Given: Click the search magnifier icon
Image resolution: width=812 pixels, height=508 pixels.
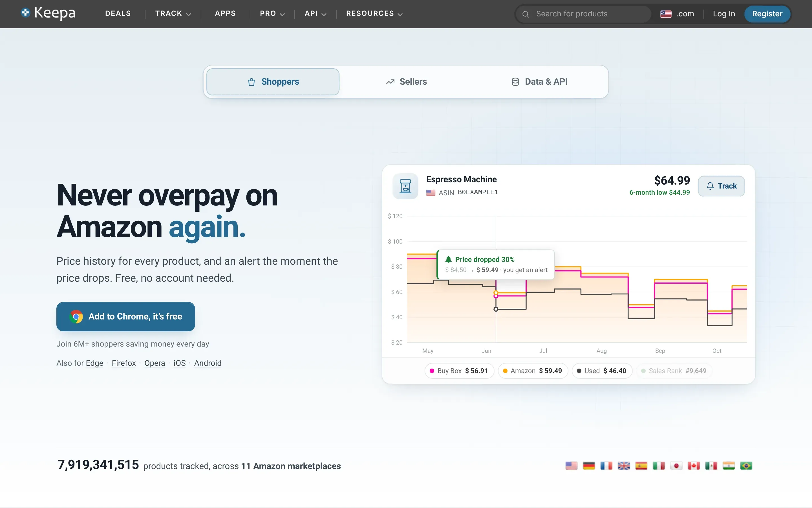Looking at the screenshot, I should pos(526,14).
